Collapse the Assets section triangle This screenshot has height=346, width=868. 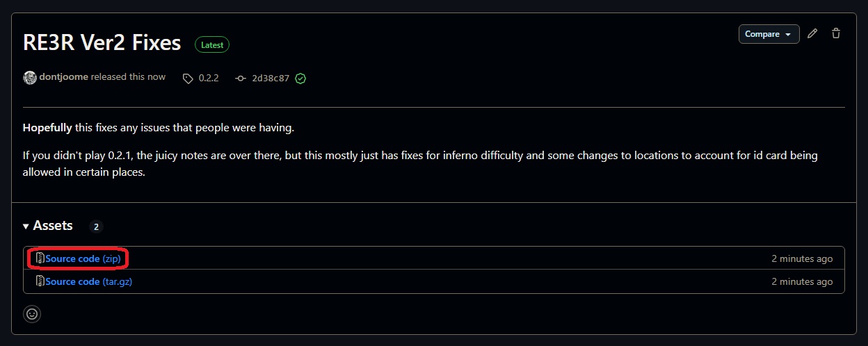pyautogui.click(x=26, y=226)
